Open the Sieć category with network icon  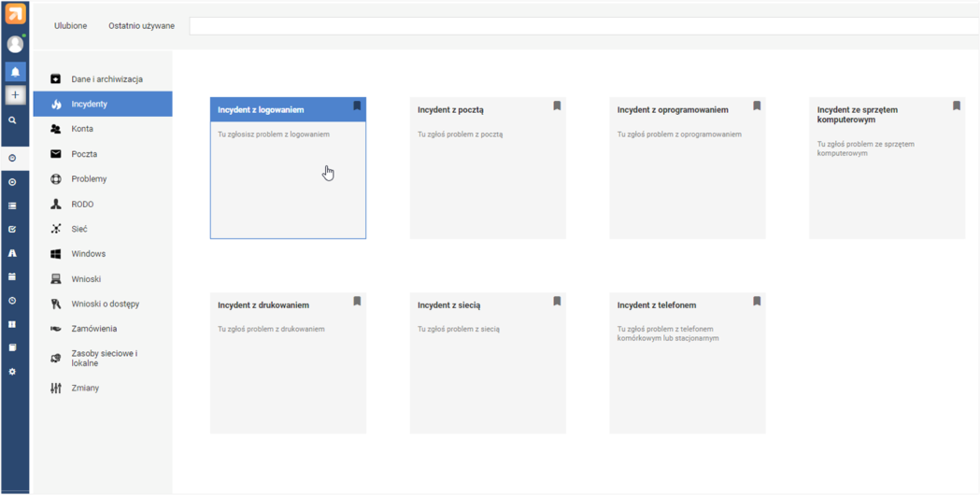pyautogui.click(x=103, y=229)
